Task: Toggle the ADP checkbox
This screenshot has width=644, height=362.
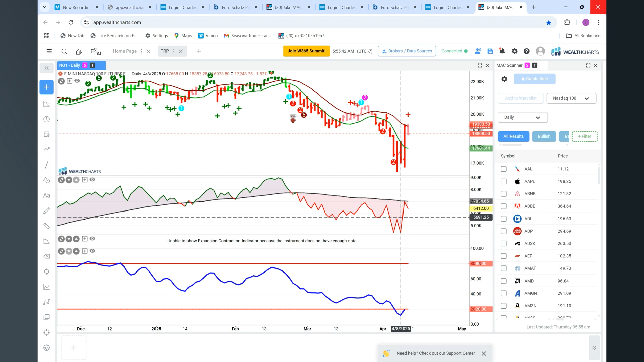Action: tap(504, 231)
